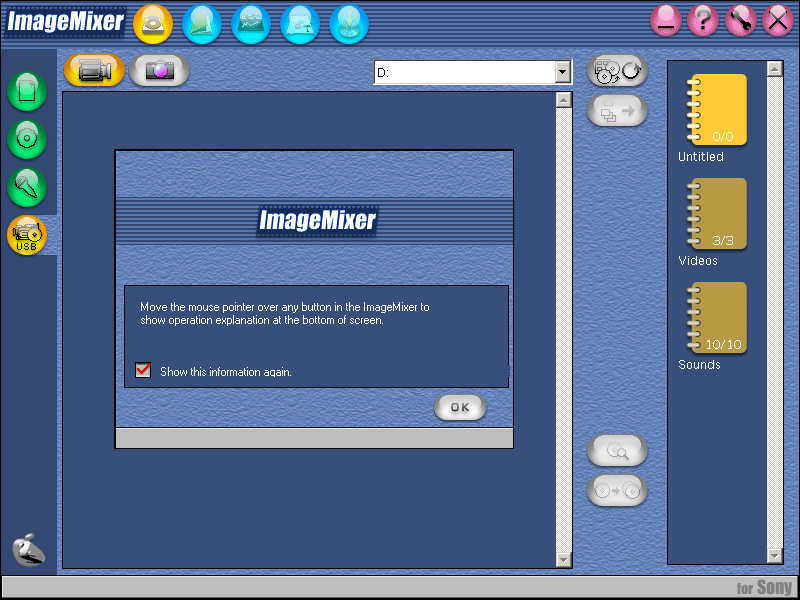Click OK to dismiss the dialog
The image size is (800, 600).
pyautogui.click(x=460, y=407)
